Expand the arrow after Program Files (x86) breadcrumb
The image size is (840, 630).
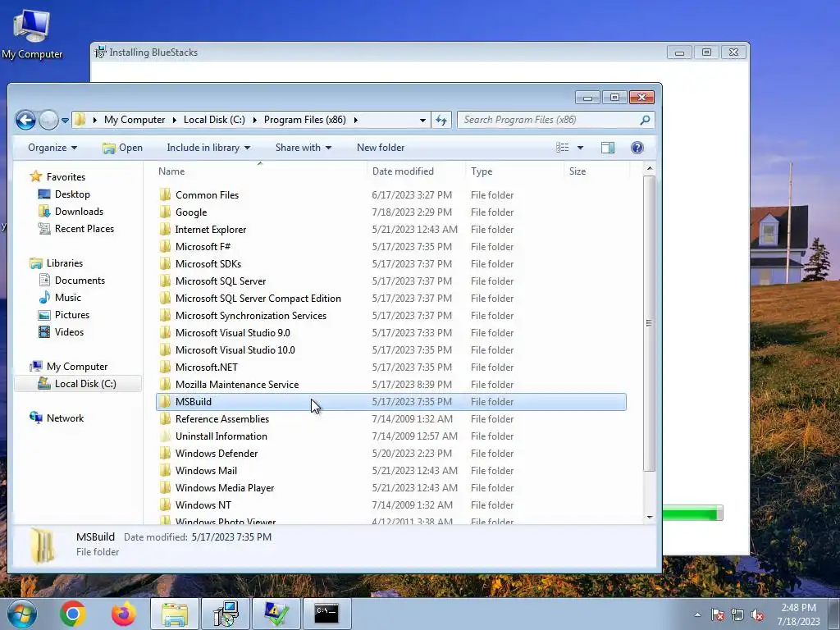[356, 120]
